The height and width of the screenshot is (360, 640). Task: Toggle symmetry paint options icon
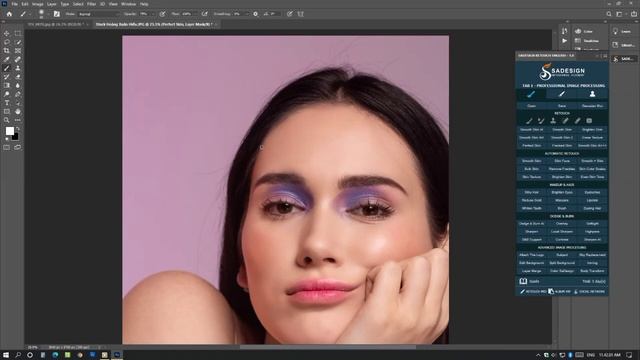click(300, 14)
